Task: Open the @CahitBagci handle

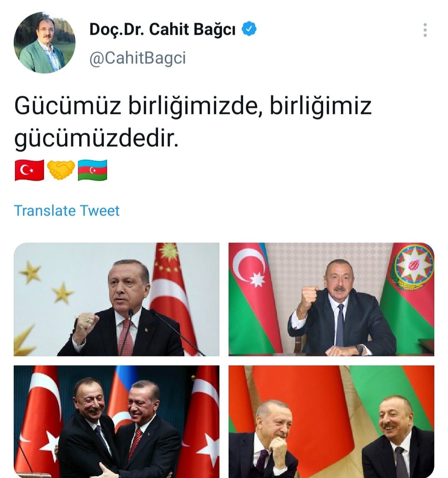Action: [x=138, y=58]
